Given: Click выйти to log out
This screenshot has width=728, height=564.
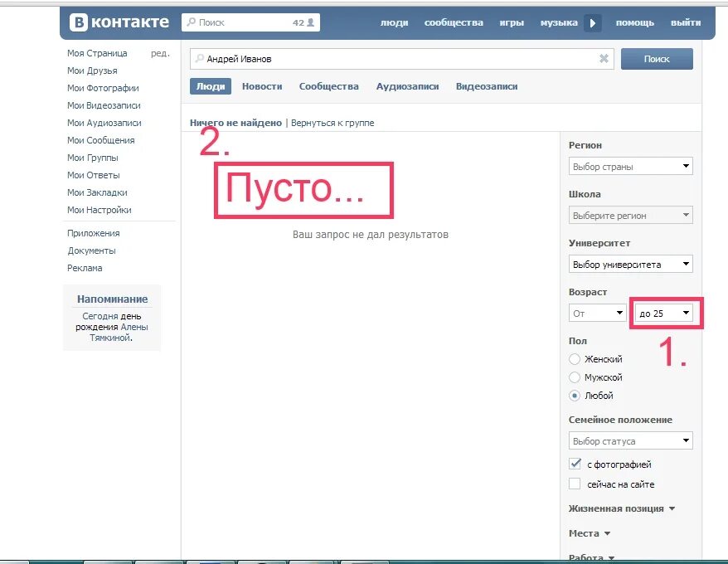Looking at the screenshot, I should coord(686,22).
